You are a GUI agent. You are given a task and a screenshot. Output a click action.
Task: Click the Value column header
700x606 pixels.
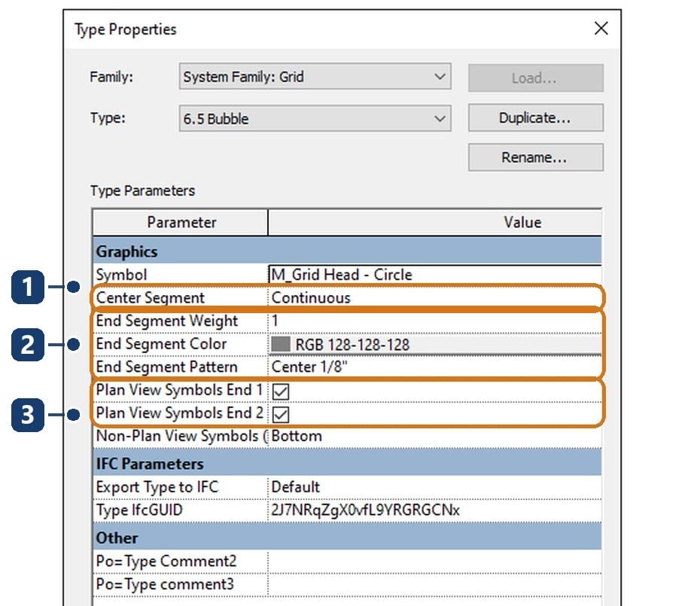(x=435, y=222)
